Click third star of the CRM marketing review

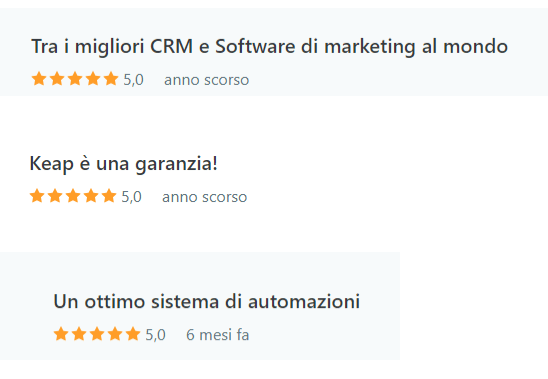pos(75,79)
